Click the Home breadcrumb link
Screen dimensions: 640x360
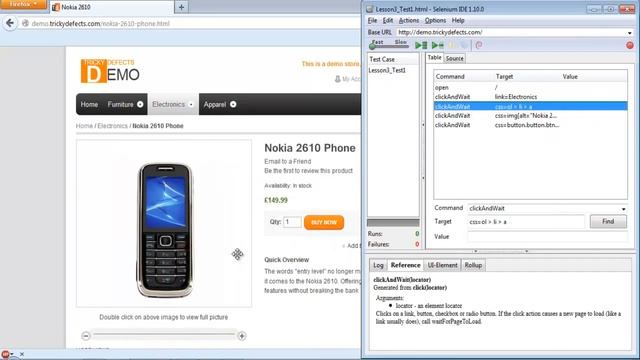point(84,126)
